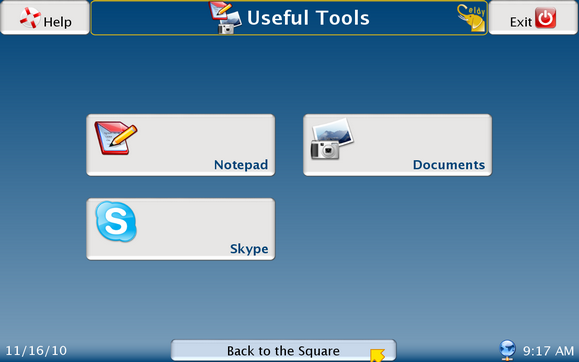Screen dimensions: 579x362
Task: Click the Useful Tools header icon
Action: pos(225,18)
